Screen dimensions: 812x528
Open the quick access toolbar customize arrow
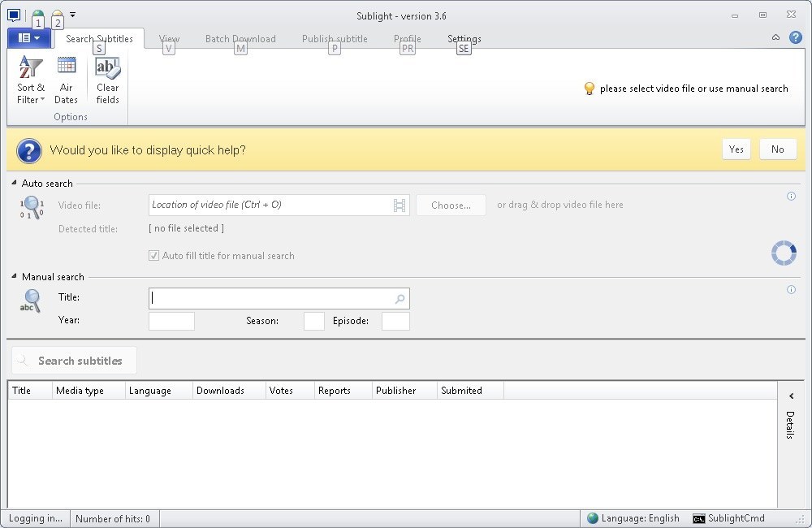[72, 15]
